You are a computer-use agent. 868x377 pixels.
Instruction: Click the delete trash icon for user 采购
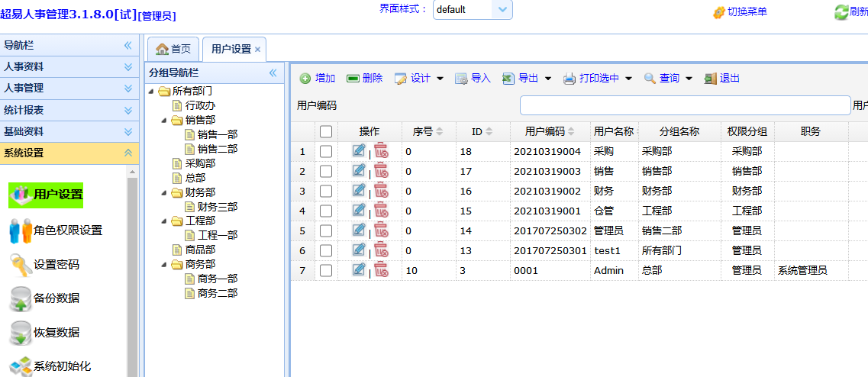381,151
